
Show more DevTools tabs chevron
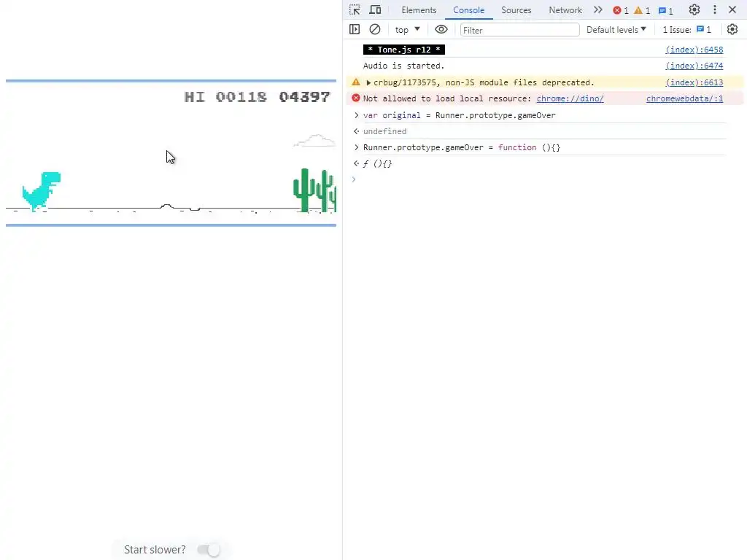(598, 9)
